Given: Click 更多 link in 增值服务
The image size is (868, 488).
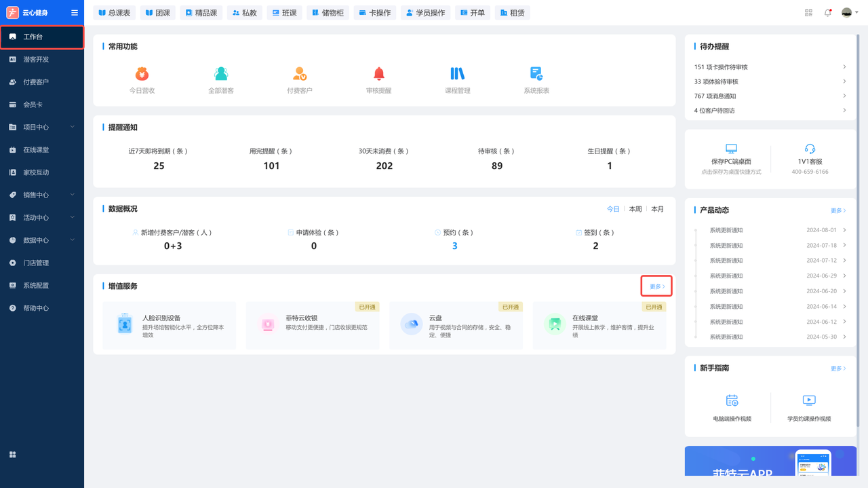Looking at the screenshot, I should pyautogui.click(x=657, y=286).
